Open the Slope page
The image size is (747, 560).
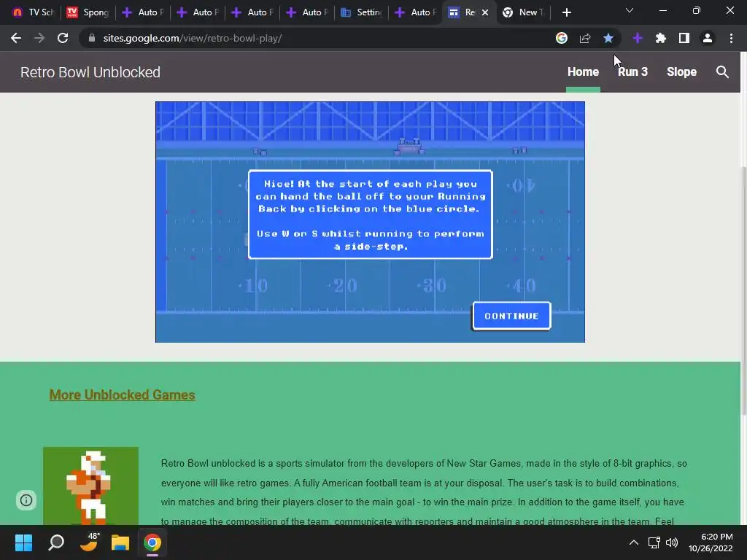coord(681,72)
